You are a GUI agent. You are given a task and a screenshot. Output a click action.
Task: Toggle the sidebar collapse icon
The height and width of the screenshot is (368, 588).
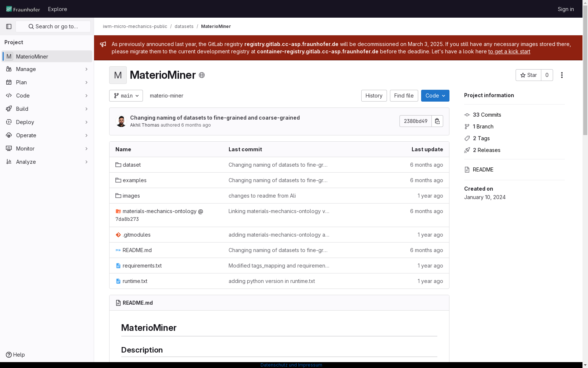coord(9,26)
